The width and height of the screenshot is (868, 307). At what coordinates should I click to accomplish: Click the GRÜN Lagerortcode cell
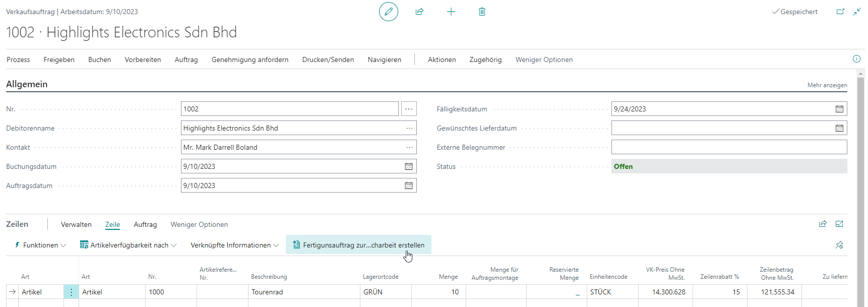[x=386, y=292]
